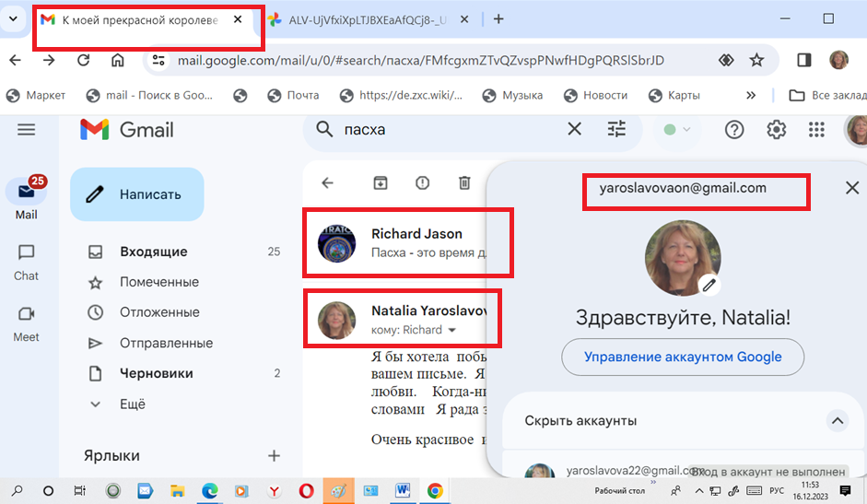This screenshot has height=504, width=867.
Task: Open the Gmail main menu hamburger icon
Action: tap(26, 130)
